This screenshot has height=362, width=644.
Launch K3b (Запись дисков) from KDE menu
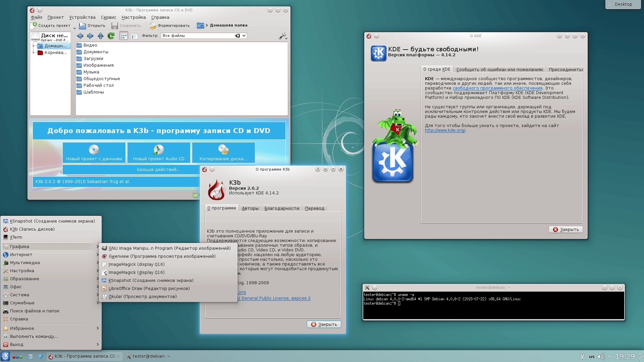pos(51,229)
